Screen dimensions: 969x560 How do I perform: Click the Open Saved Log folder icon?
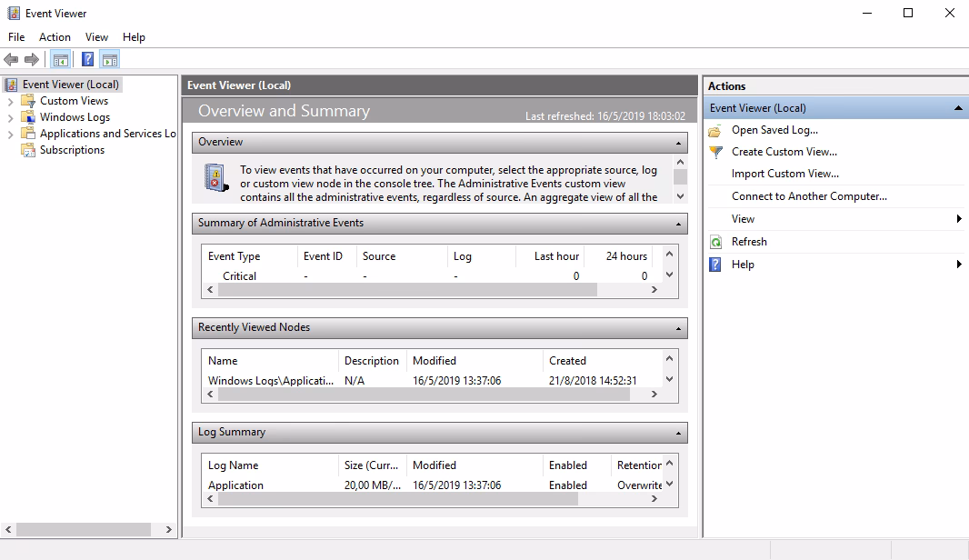coord(715,130)
